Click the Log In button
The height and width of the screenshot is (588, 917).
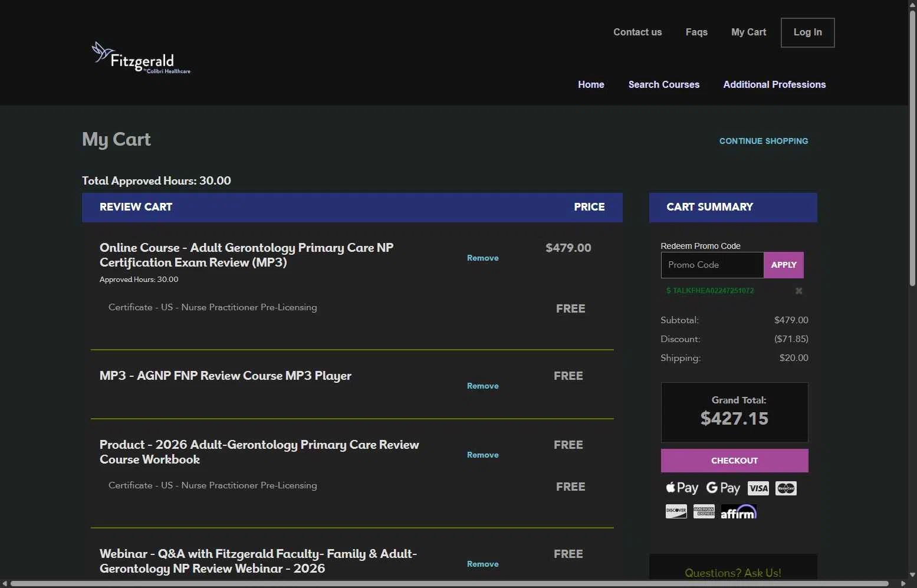808,32
